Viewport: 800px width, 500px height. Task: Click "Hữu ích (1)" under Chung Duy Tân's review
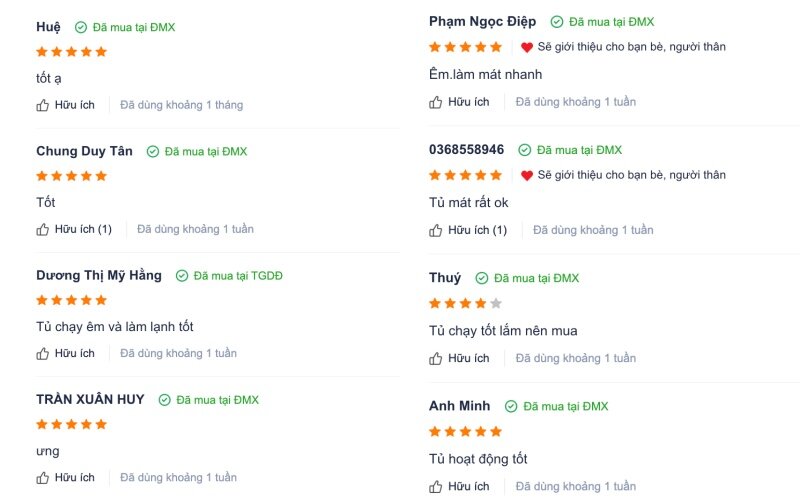83,229
